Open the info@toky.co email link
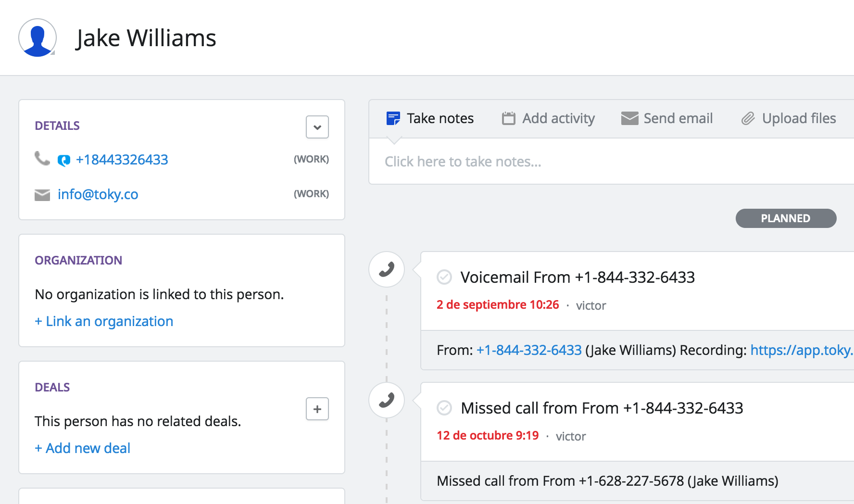The height and width of the screenshot is (504, 854). (98, 194)
